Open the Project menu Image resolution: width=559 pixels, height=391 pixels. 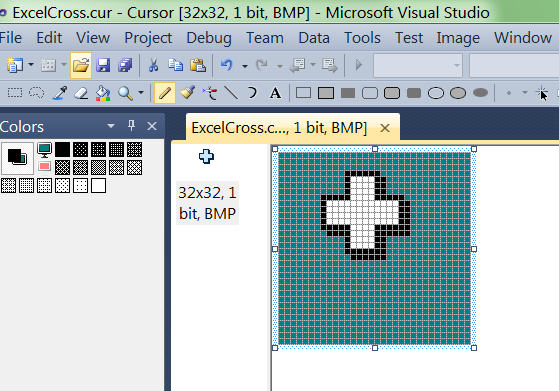148,38
